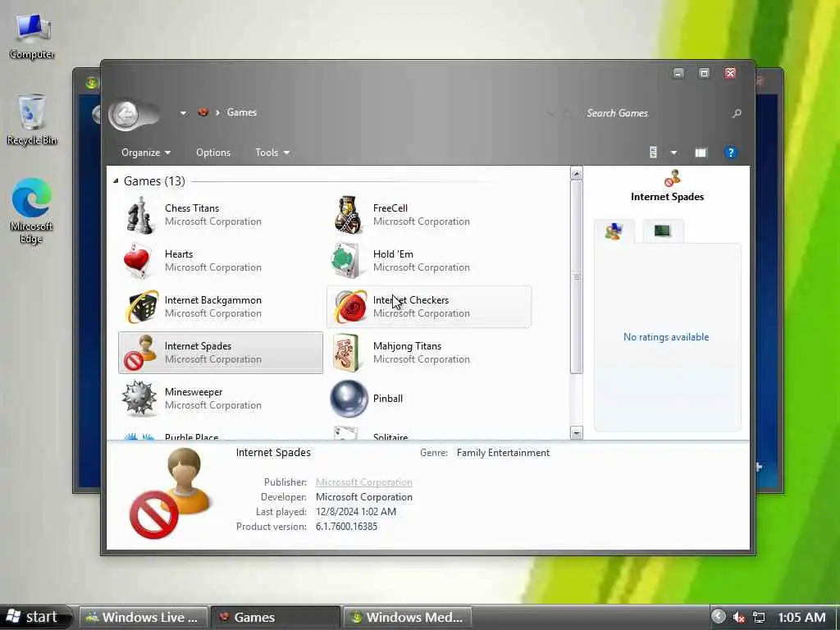Select the Microsoft Edge desktop icon

tap(32, 211)
